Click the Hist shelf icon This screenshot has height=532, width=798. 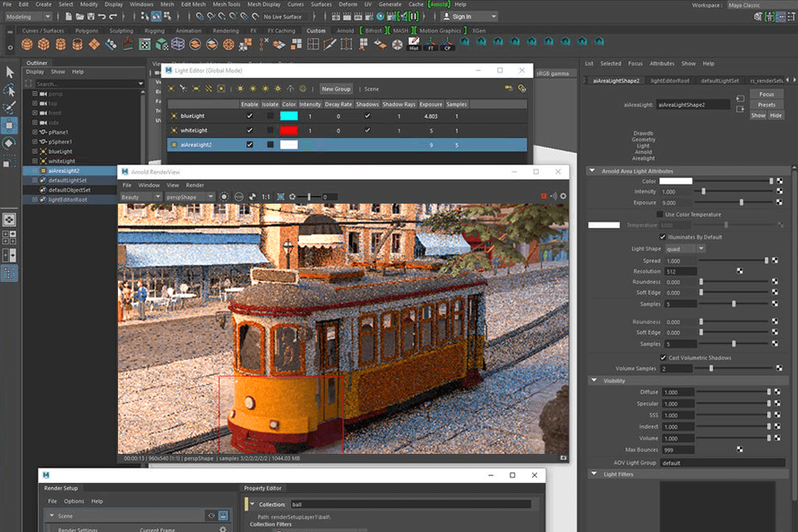pos(414,44)
